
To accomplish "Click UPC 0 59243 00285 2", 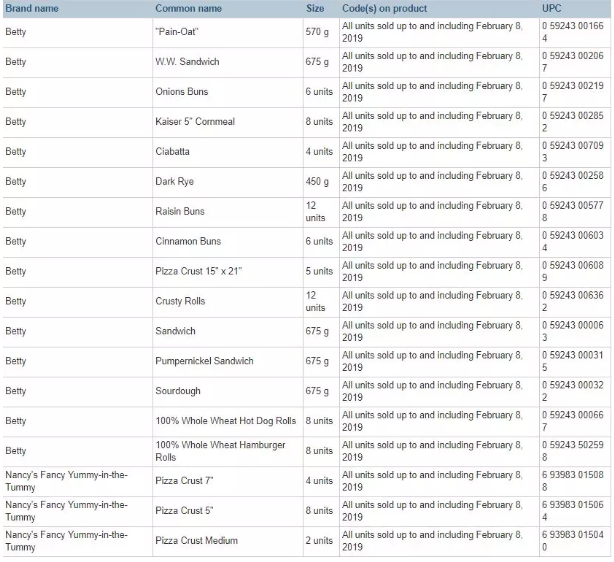I will (573, 122).
